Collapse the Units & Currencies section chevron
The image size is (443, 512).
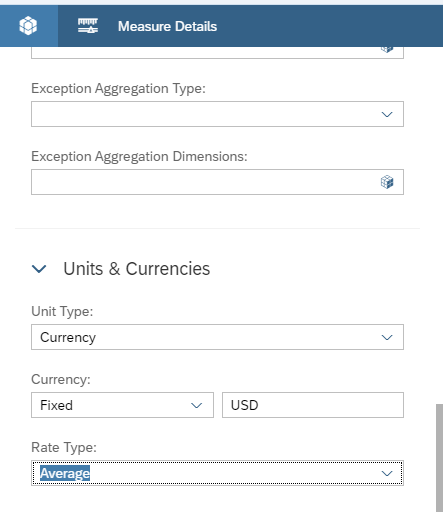tap(39, 269)
